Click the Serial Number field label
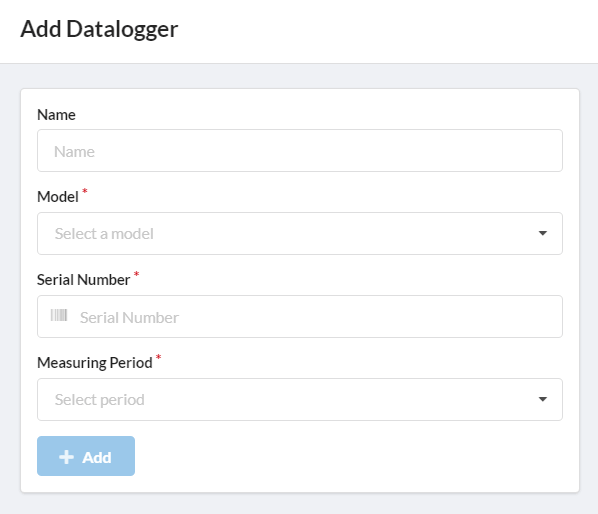 coord(84,280)
